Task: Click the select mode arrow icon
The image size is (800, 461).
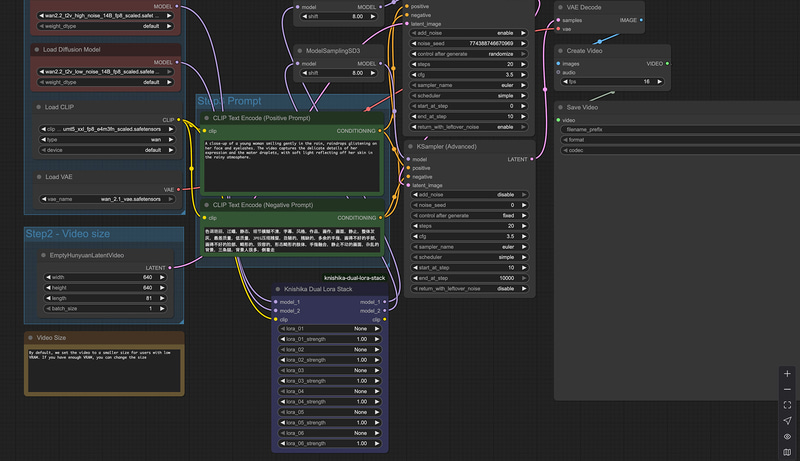Action: click(x=787, y=421)
